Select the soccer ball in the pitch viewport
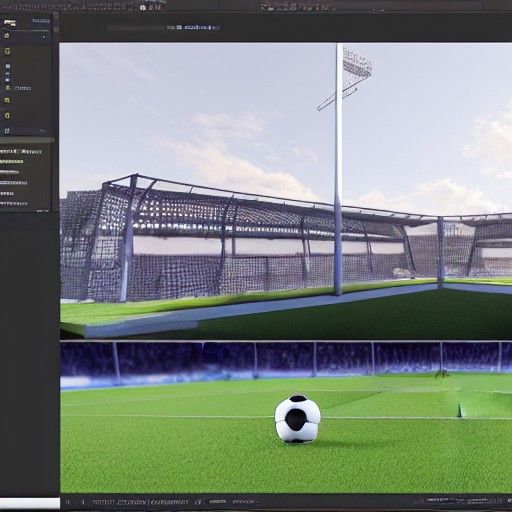The height and width of the screenshot is (512, 512). [297, 419]
